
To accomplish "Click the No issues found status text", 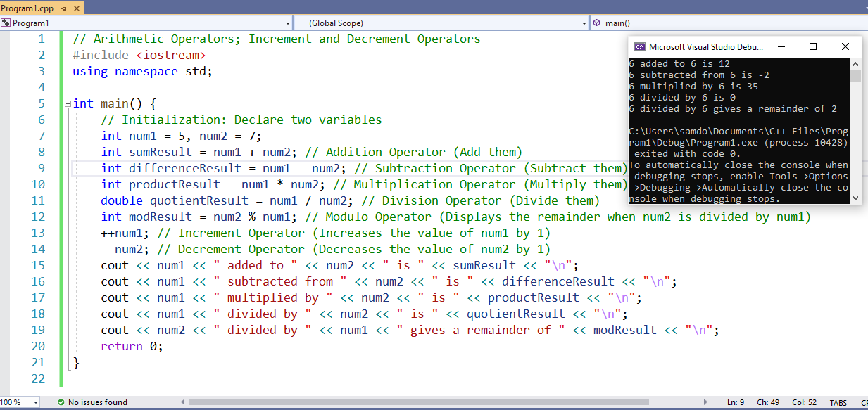I will pyautogui.click(x=97, y=402).
